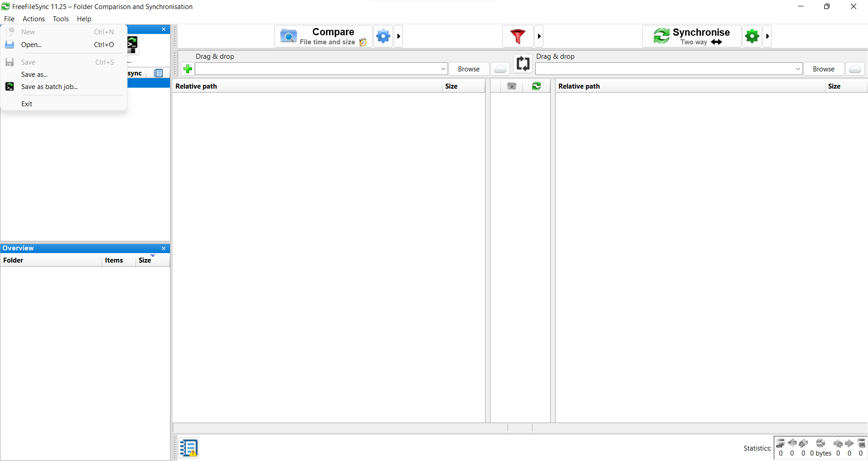Click right Browse button
Screen dimensions: 868x461
pos(824,69)
